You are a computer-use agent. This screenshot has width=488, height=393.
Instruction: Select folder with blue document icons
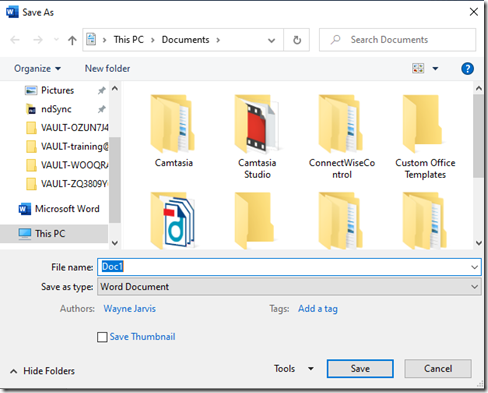pos(173,221)
